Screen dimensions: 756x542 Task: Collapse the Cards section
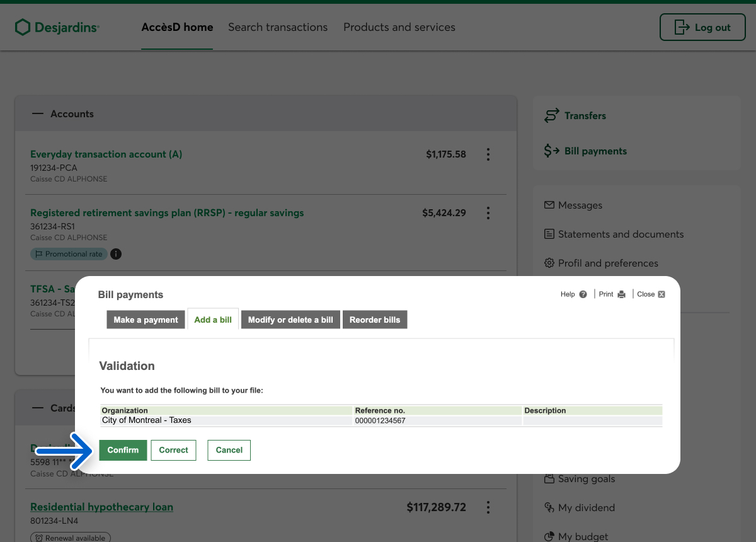(38, 408)
